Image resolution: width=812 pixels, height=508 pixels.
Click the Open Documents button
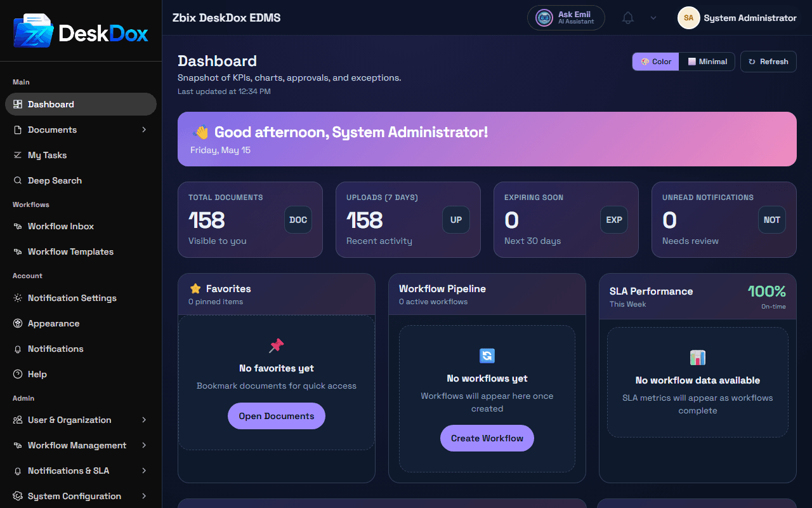pyautogui.click(x=277, y=416)
